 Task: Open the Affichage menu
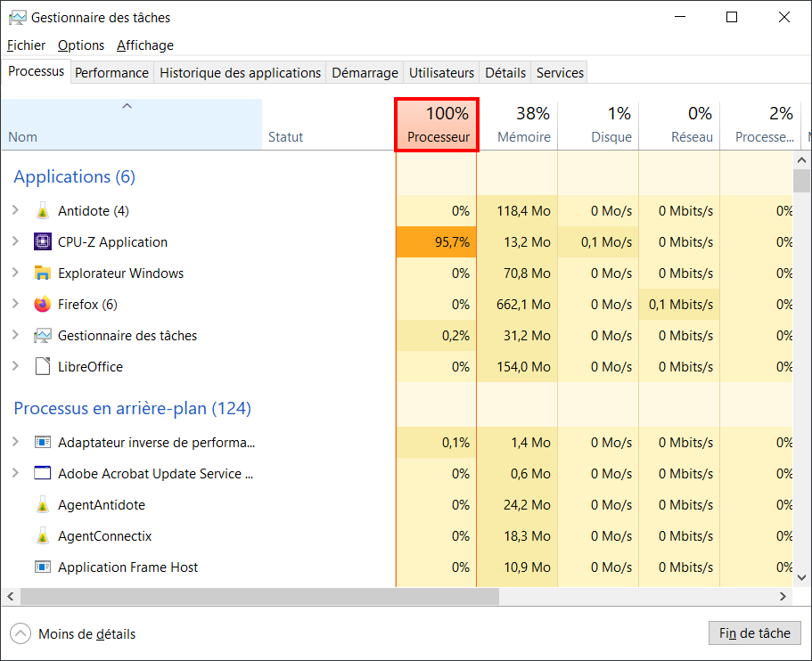145,45
